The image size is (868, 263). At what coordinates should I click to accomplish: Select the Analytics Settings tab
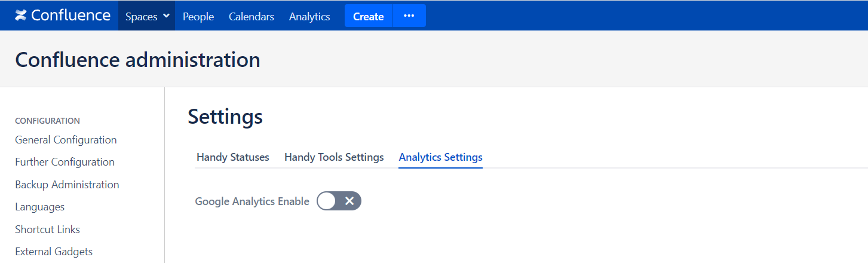pos(441,157)
